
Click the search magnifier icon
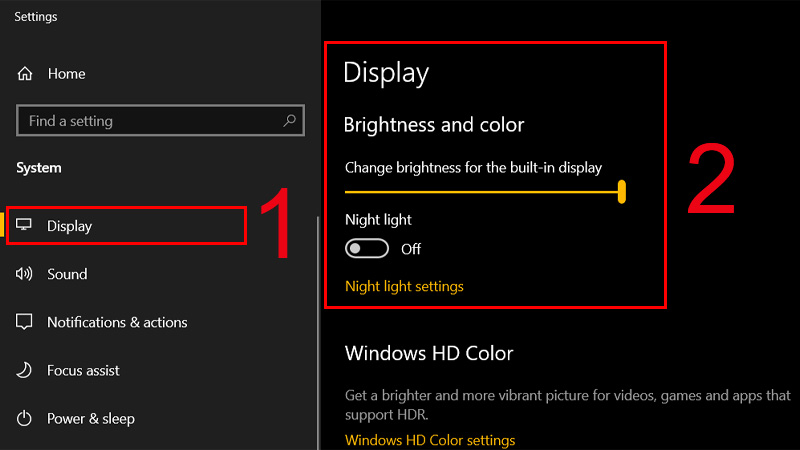click(290, 121)
